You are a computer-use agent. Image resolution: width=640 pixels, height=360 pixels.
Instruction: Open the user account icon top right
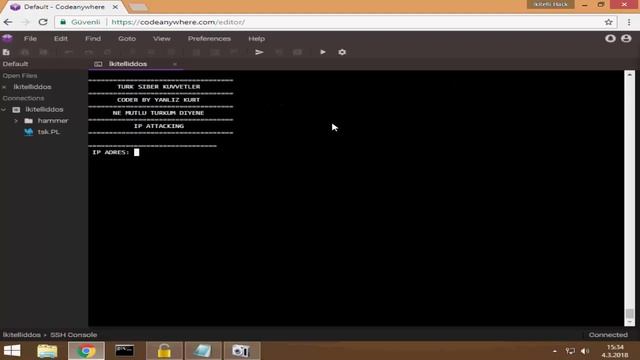(x=626, y=38)
